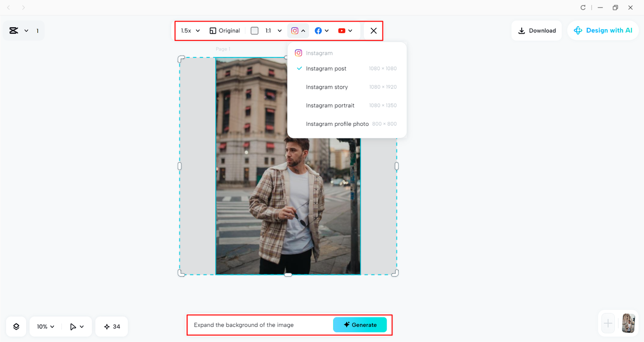Choose the Instagram story size option
This screenshot has height=342, width=644.
[327, 87]
